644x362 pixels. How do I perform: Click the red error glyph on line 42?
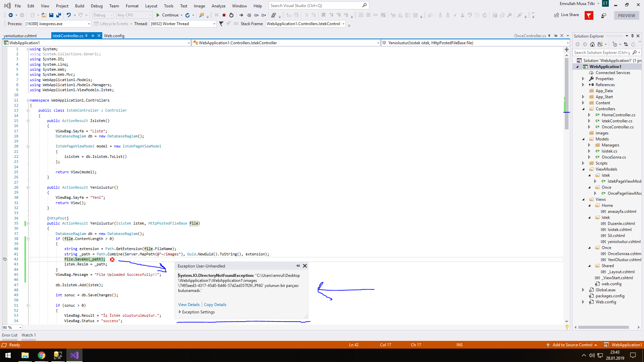pyautogui.click(x=112, y=259)
